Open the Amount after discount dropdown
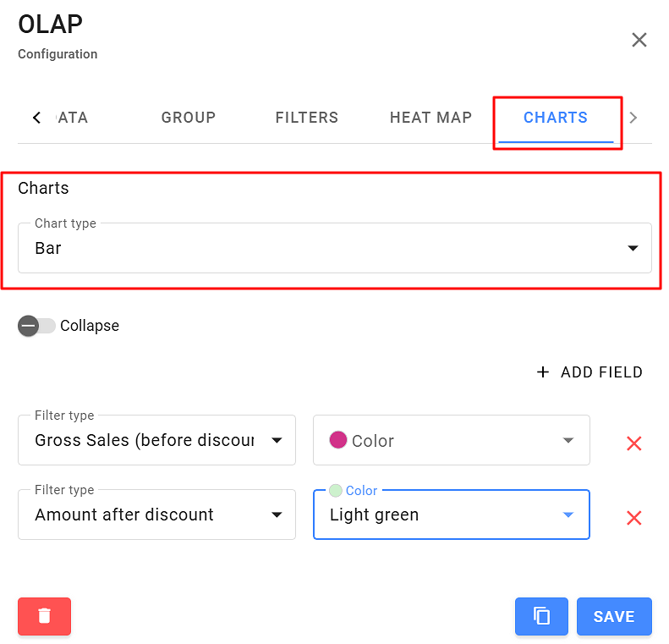 pyautogui.click(x=156, y=515)
